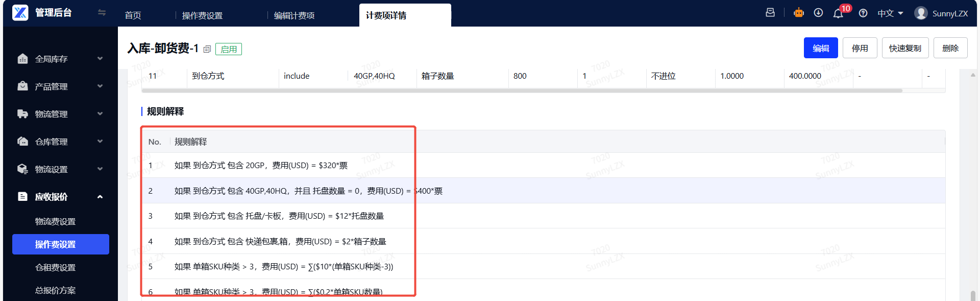The height and width of the screenshot is (301, 980).
Task: Collapse the 应收报价 menu
Action: pos(100,197)
